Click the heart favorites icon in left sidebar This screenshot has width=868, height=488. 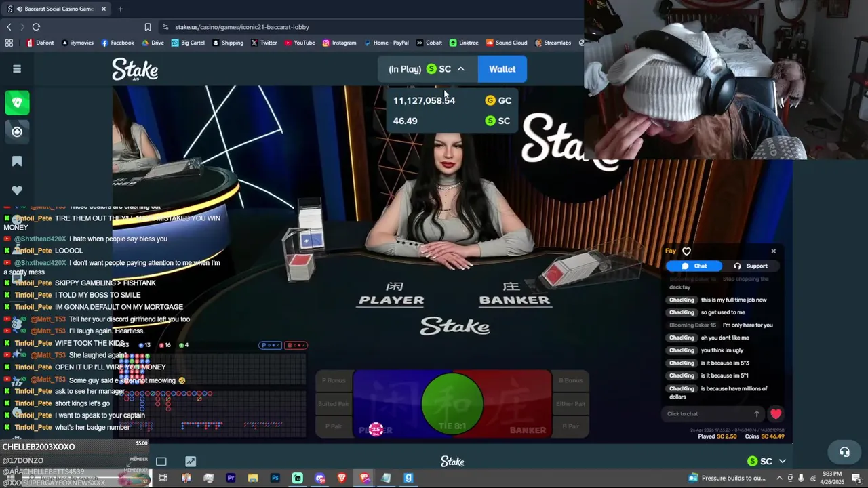pyautogui.click(x=17, y=190)
